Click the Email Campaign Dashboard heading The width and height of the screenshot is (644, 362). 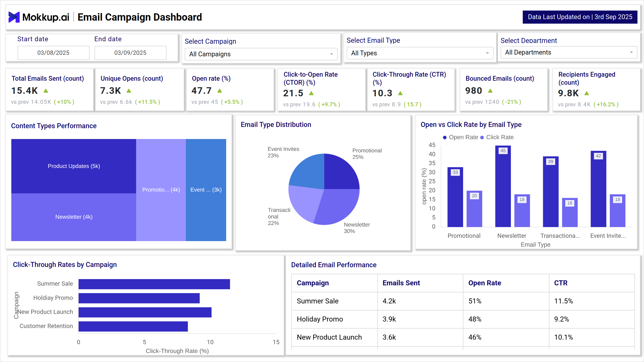pyautogui.click(x=140, y=17)
